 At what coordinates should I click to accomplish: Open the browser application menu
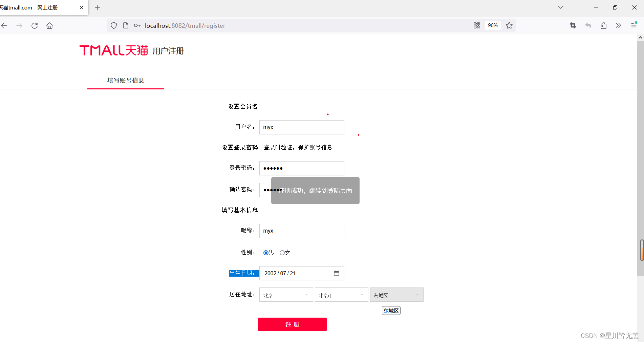[x=634, y=25]
